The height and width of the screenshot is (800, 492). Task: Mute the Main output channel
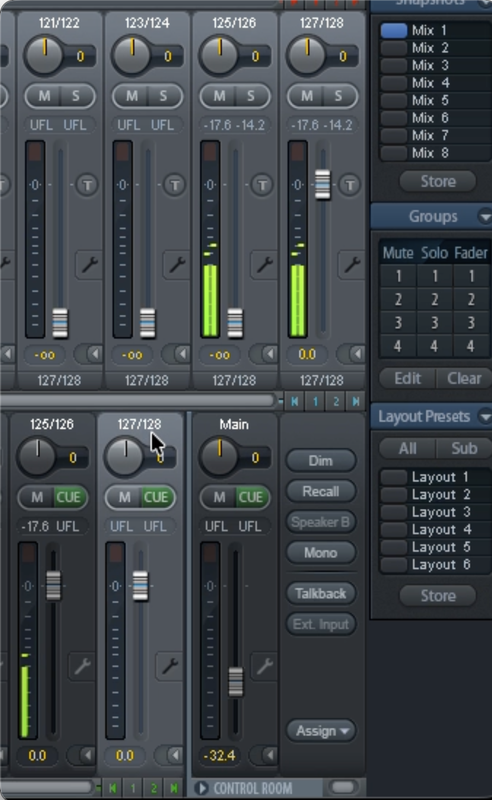(x=219, y=497)
